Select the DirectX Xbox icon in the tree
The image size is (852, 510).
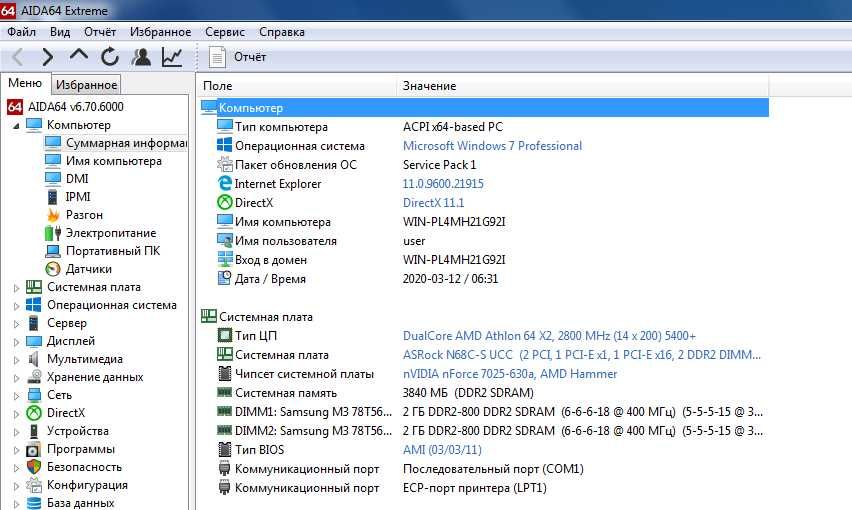pyautogui.click(x=34, y=413)
